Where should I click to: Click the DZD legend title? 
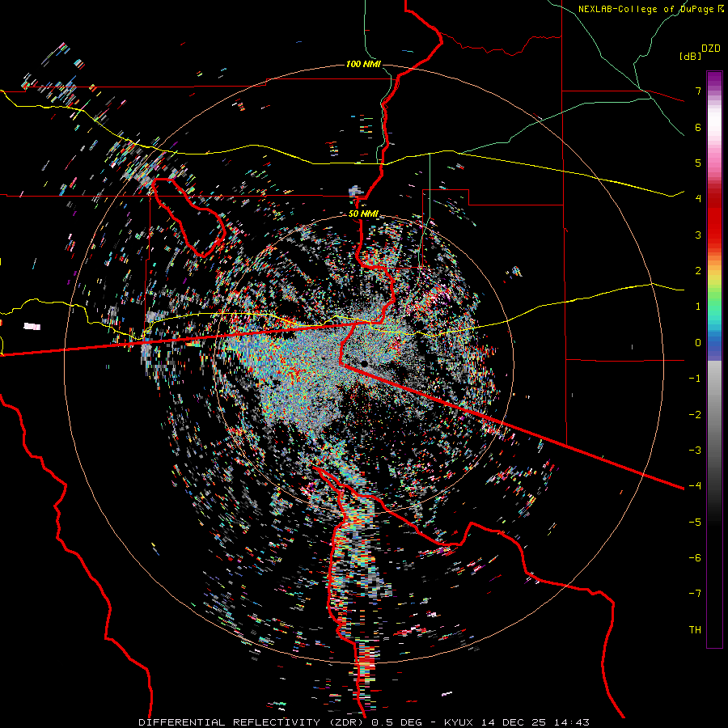[711, 49]
